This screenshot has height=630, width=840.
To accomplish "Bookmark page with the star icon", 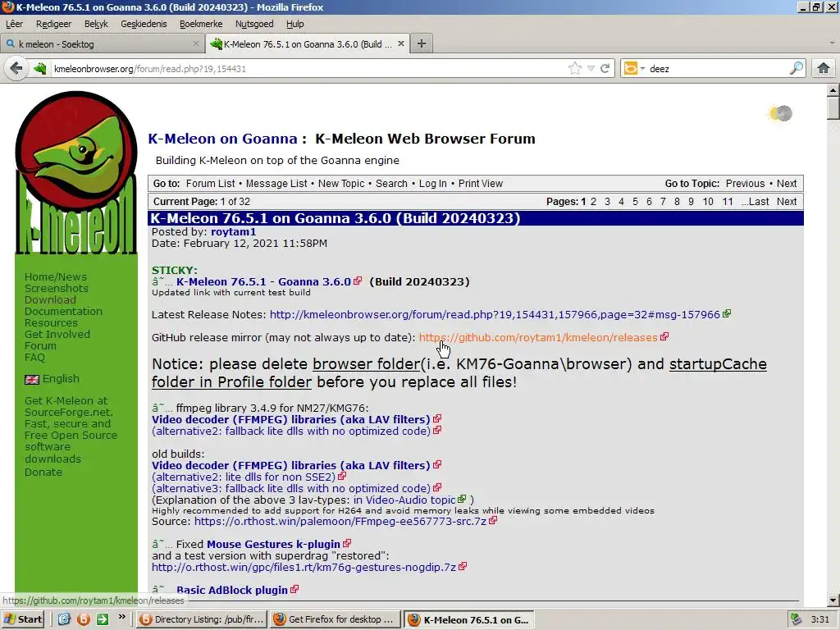I will coord(575,69).
